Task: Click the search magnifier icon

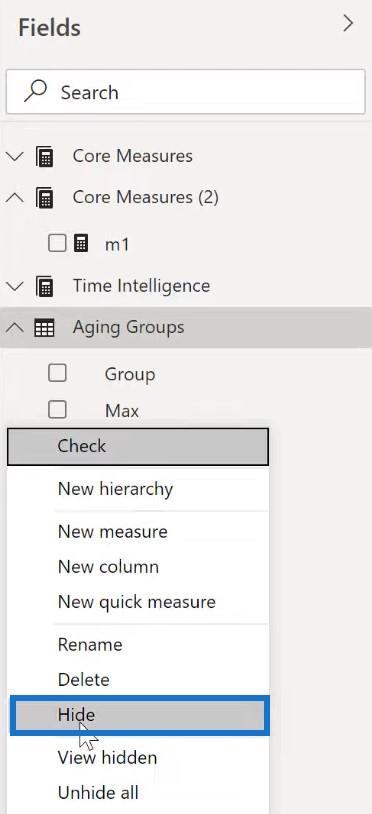Action: coord(35,92)
